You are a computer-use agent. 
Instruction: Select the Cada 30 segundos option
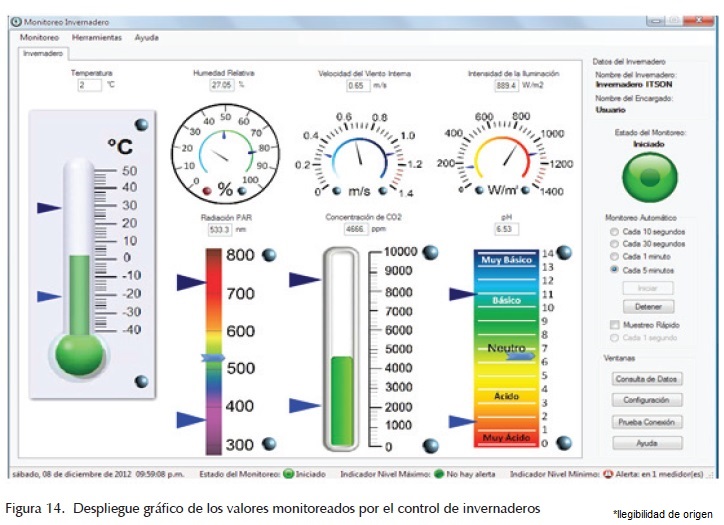click(x=614, y=244)
